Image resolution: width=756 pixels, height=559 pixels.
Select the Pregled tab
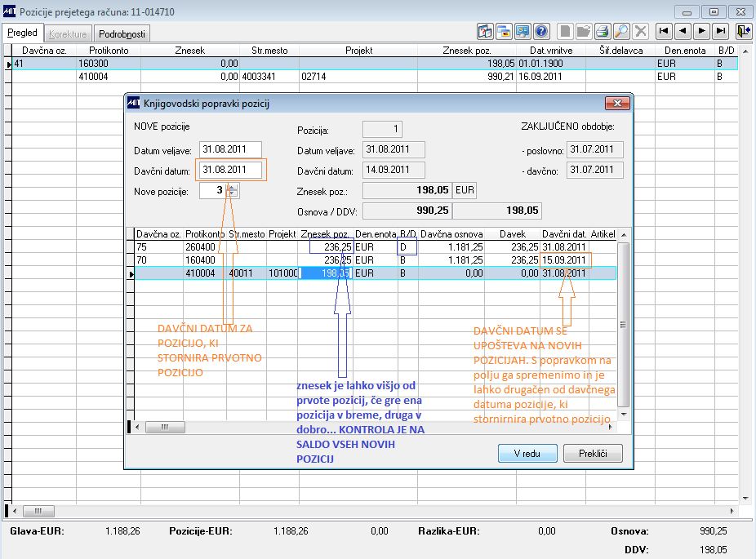[22, 33]
